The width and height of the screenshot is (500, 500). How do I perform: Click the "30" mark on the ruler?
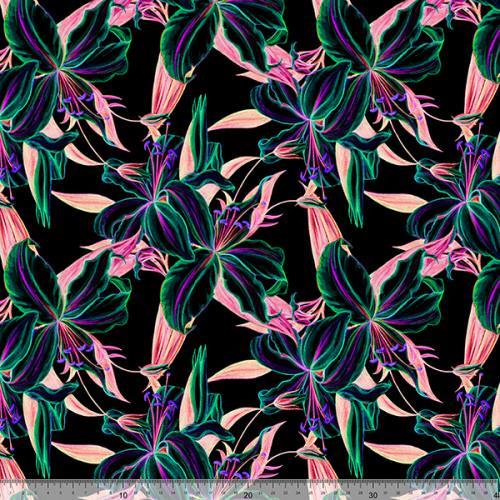373,495
